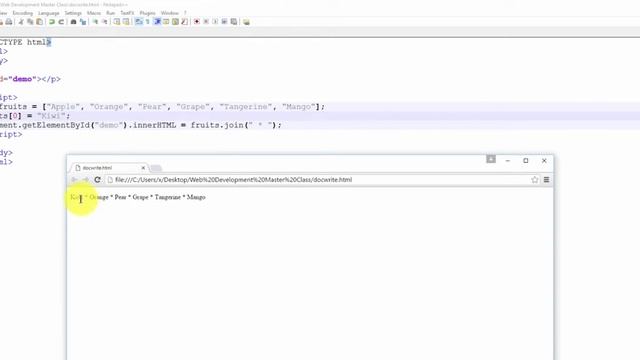Open the Settings menu
The image size is (640, 360).
click(x=73, y=13)
